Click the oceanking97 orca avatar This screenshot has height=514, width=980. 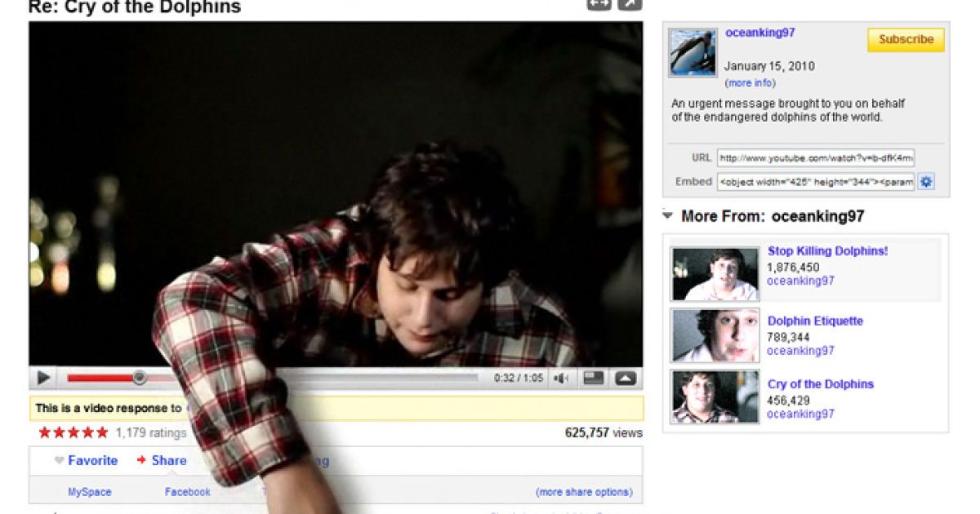click(693, 52)
